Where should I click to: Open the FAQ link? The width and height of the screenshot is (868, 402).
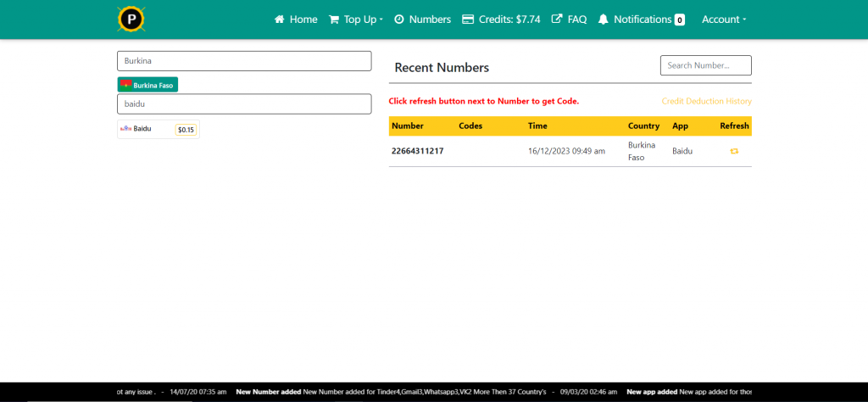click(569, 20)
